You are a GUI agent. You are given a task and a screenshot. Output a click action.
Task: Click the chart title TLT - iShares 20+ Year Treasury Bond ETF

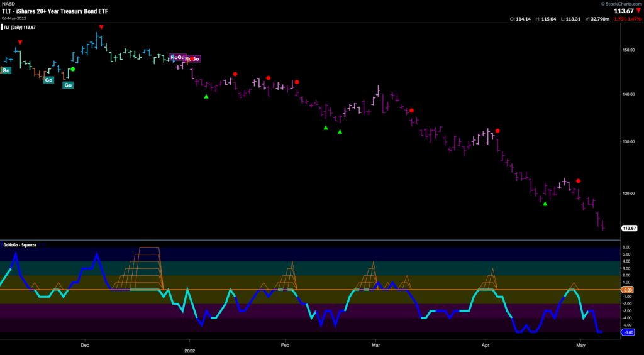(x=55, y=11)
